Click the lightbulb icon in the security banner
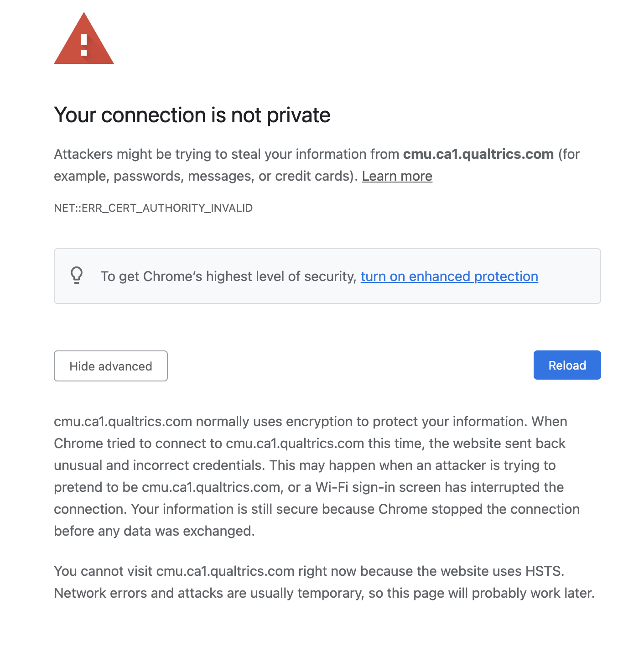The height and width of the screenshot is (647, 644). point(77,276)
